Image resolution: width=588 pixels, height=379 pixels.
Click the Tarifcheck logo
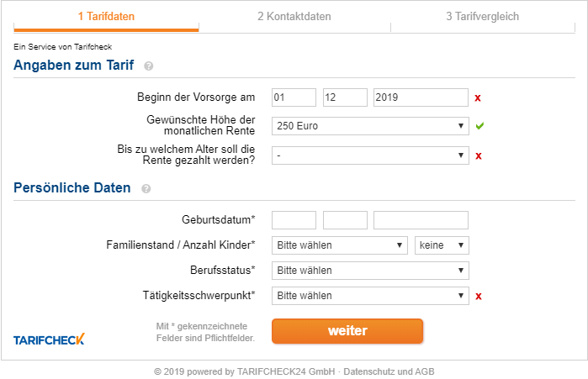point(49,340)
